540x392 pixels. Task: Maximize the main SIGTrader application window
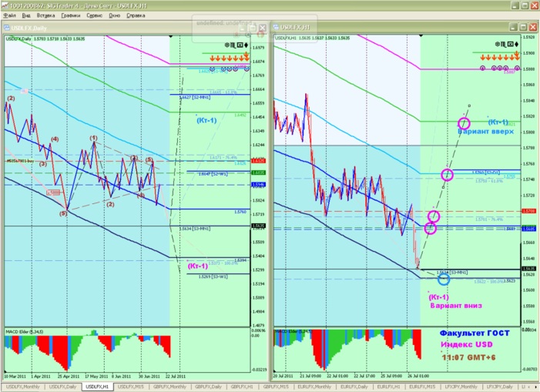click(x=525, y=5)
